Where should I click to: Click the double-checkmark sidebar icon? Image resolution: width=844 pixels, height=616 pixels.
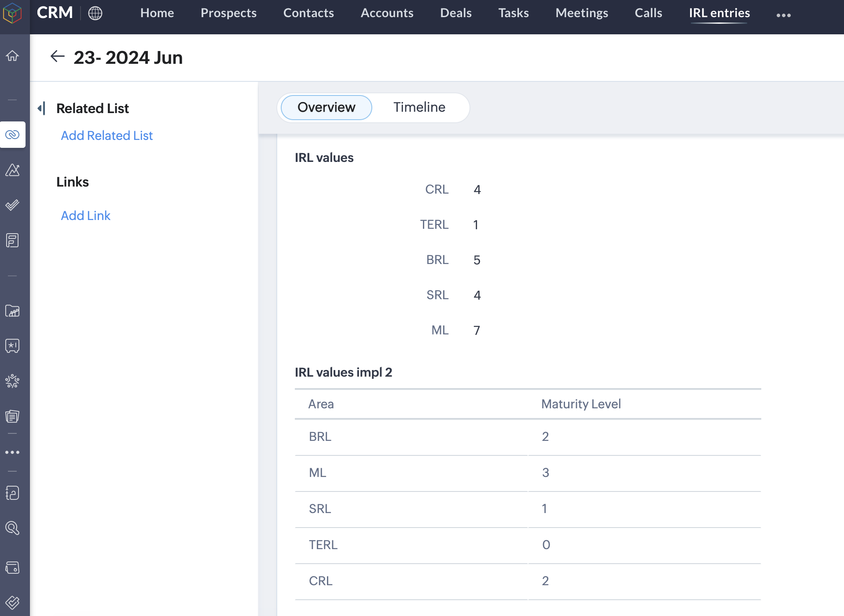tap(12, 205)
